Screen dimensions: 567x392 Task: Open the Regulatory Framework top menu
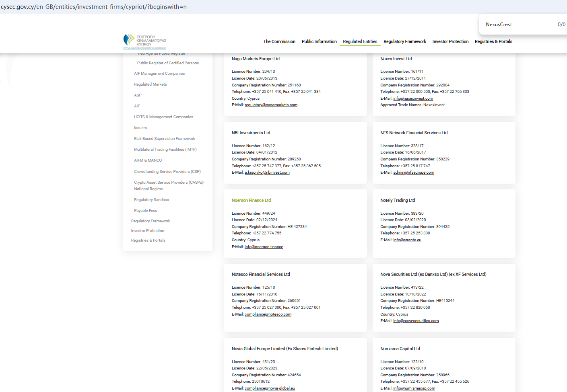coord(404,41)
